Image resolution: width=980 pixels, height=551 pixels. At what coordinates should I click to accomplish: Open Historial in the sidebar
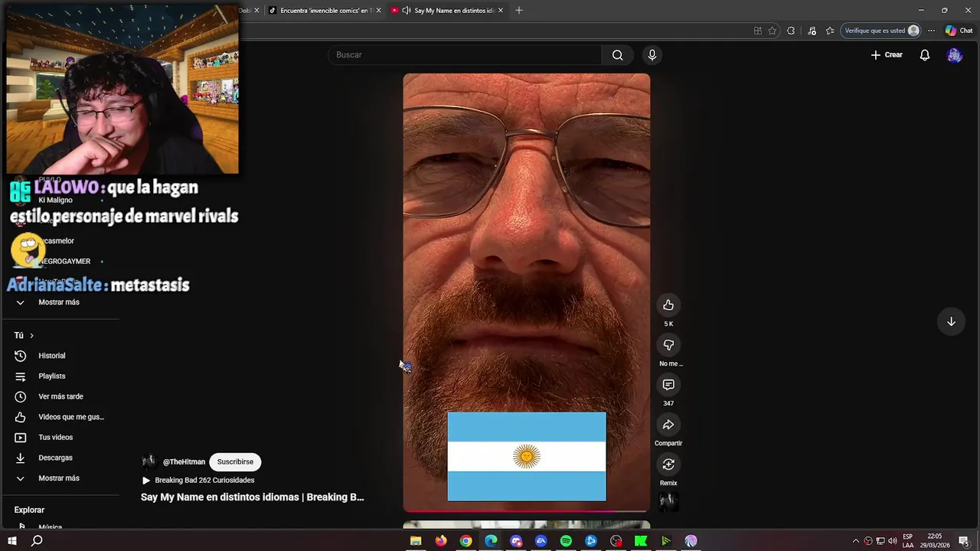[52, 356]
